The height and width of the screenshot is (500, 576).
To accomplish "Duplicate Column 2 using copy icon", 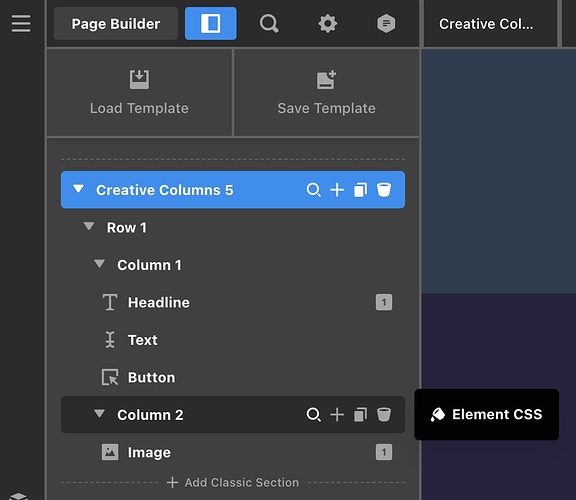I will (x=360, y=415).
